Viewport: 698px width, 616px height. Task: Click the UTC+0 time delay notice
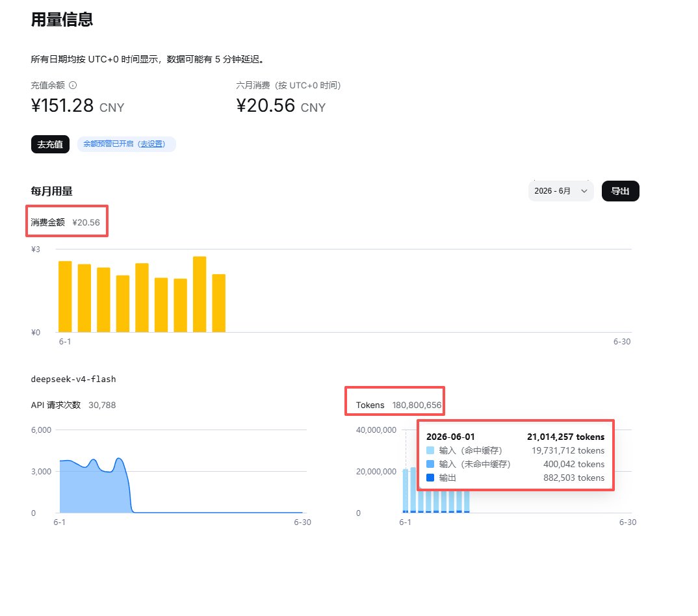pyautogui.click(x=148, y=59)
